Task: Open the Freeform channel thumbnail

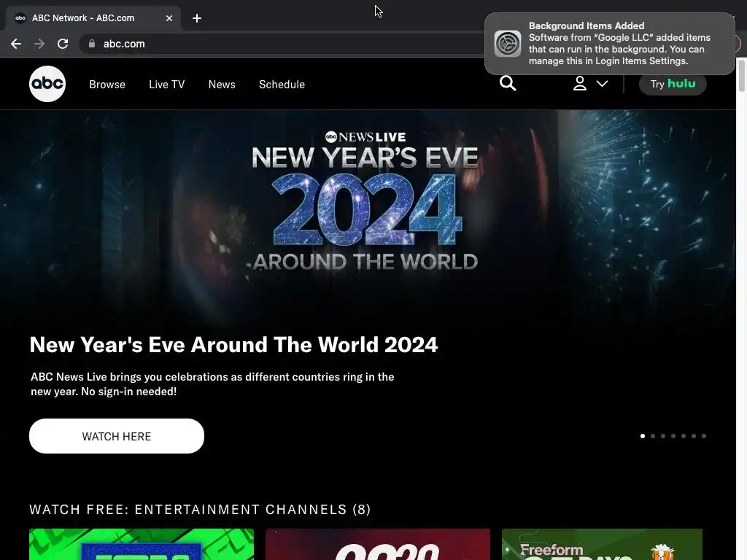Action: 602,544
